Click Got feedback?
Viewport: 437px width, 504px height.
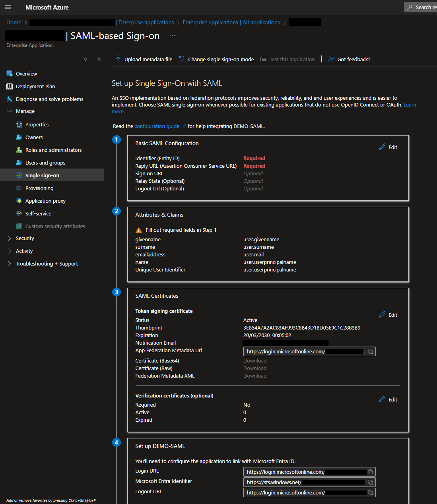[x=349, y=59]
